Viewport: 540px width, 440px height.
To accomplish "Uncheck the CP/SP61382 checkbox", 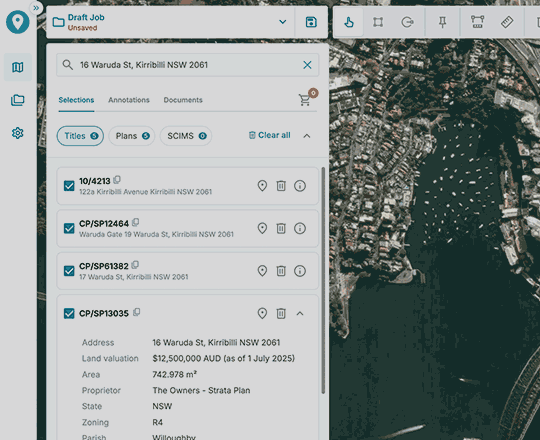I will pyautogui.click(x=69, y=271).
